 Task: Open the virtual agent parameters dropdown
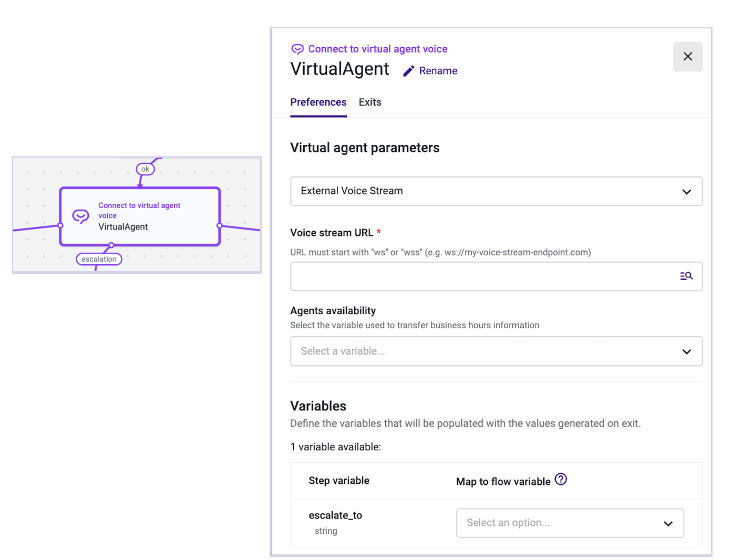[x=496, y=191]
